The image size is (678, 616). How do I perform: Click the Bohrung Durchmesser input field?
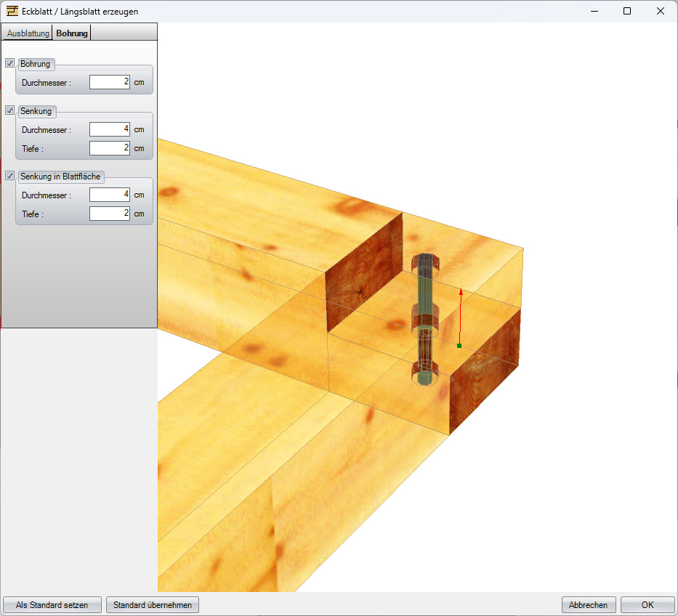point(109,82)
